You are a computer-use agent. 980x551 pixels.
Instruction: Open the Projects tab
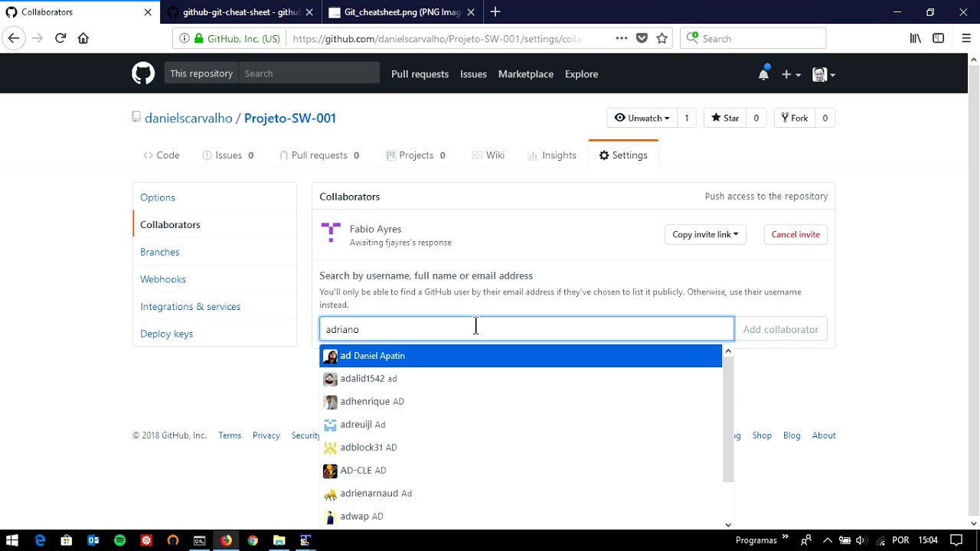tap(416, 155)
